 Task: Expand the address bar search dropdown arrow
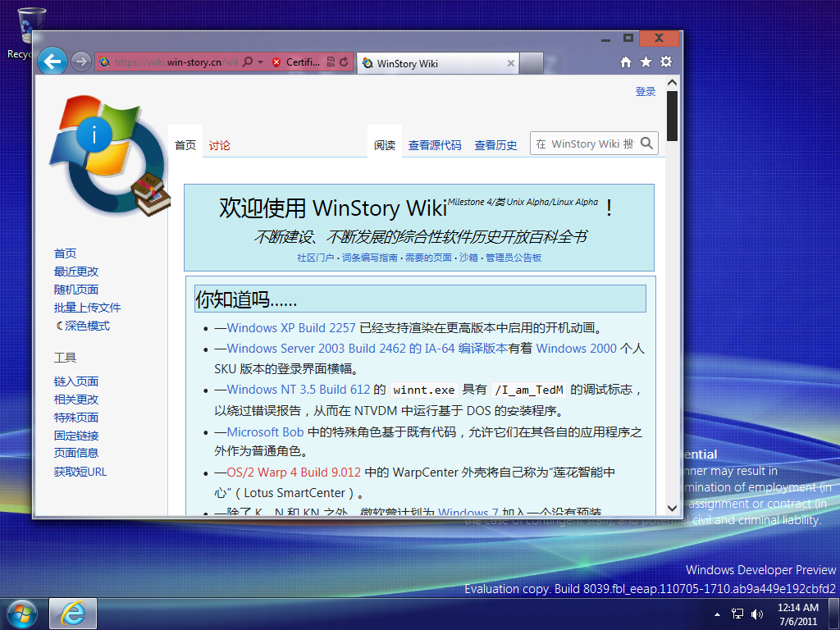click(260, 62)
